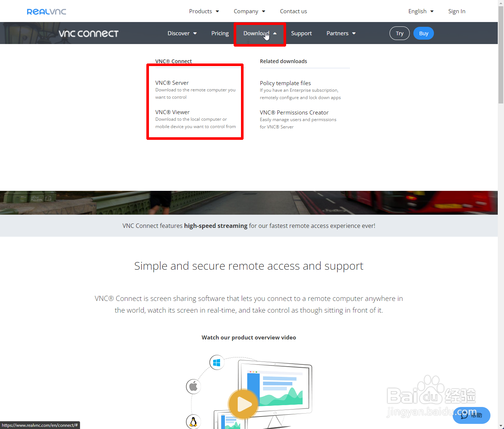Click the page vertical scrollbar thumb
The image size is (504, 429).
pos(501,55)
